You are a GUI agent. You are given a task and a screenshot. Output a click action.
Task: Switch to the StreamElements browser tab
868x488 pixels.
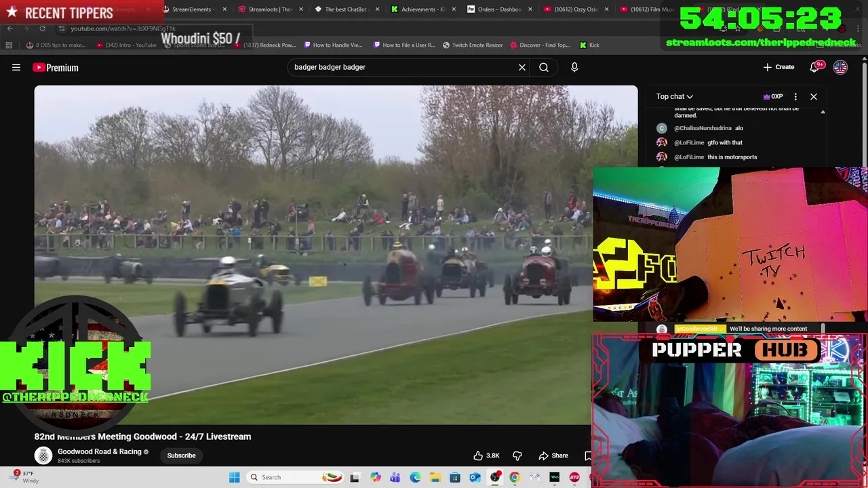pos(193,9)
